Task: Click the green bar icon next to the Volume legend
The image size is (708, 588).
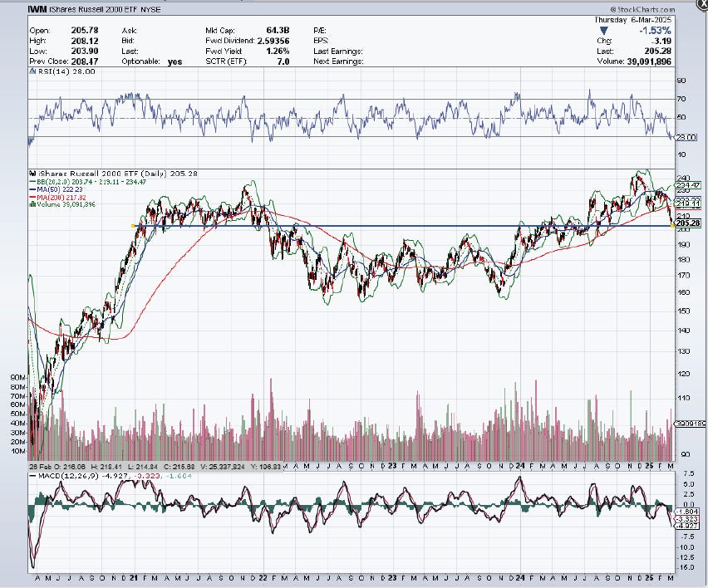Action: pos(32,204)
